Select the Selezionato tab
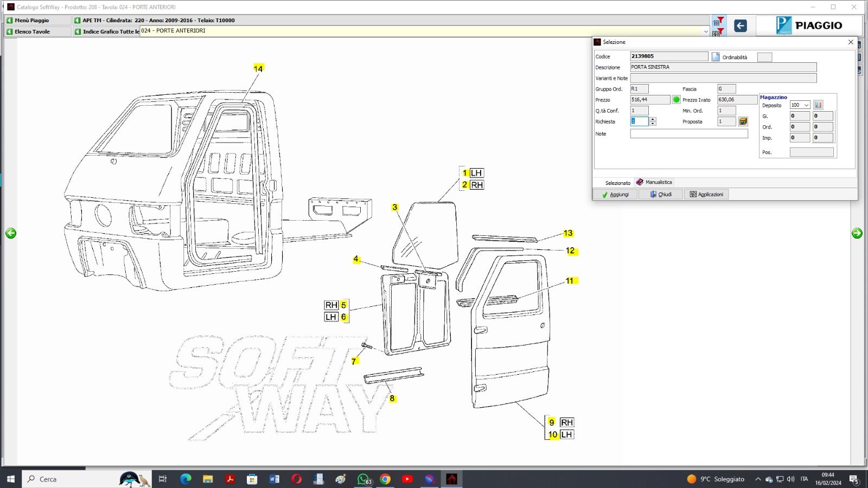The image size is (868, 488). 617,183
